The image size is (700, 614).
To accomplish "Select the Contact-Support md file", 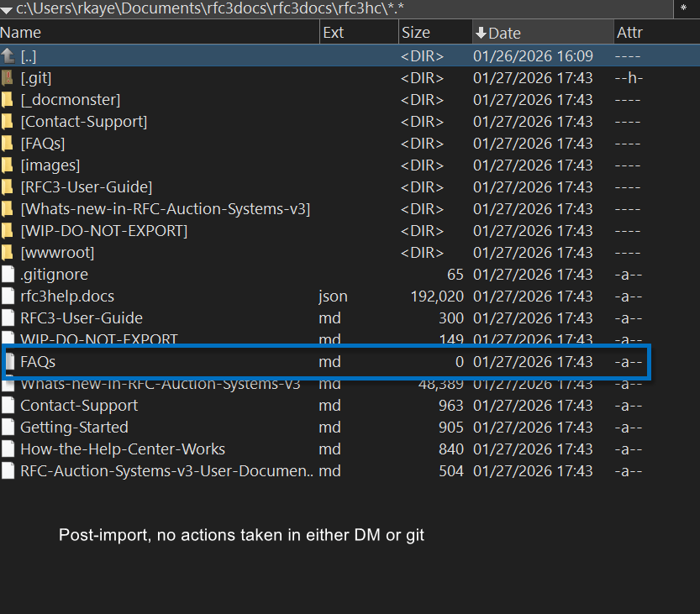I will 79,406.
